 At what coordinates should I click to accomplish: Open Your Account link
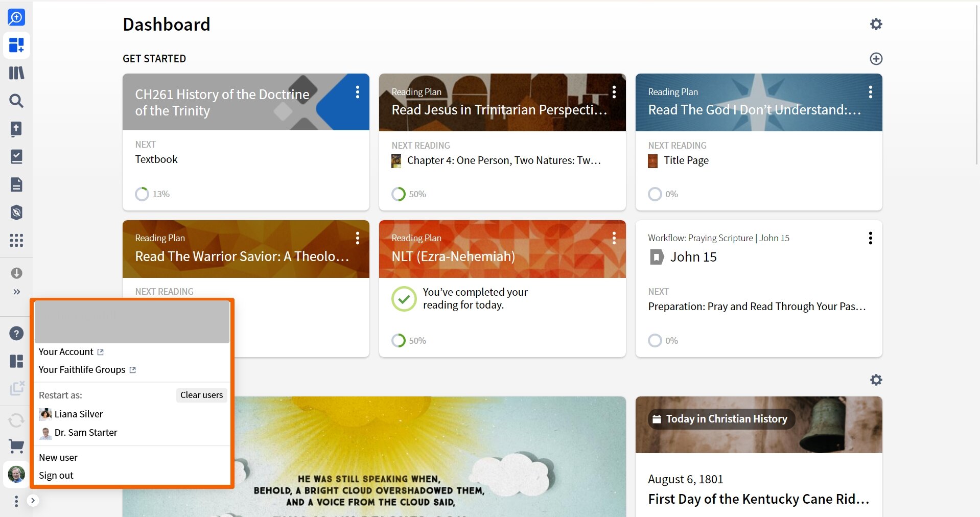click(x=71, y=352)
